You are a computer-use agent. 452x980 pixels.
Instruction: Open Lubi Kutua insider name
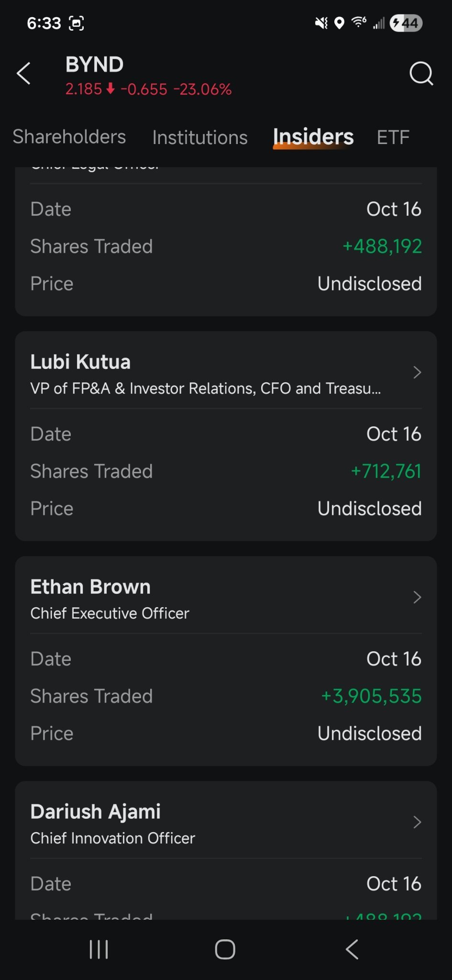[80, 362]
